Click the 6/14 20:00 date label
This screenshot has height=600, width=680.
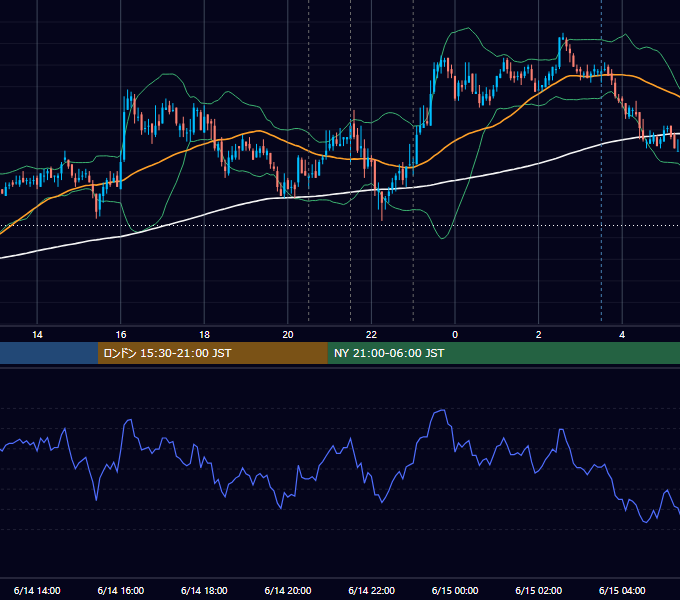pyautogui.click(x=288, y=590)
